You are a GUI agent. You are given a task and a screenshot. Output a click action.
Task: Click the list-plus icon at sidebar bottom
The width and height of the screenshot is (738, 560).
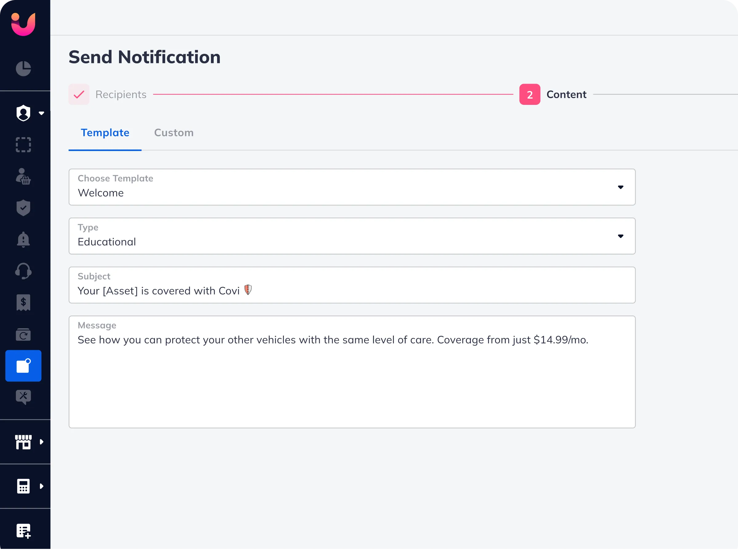(23, 531)
